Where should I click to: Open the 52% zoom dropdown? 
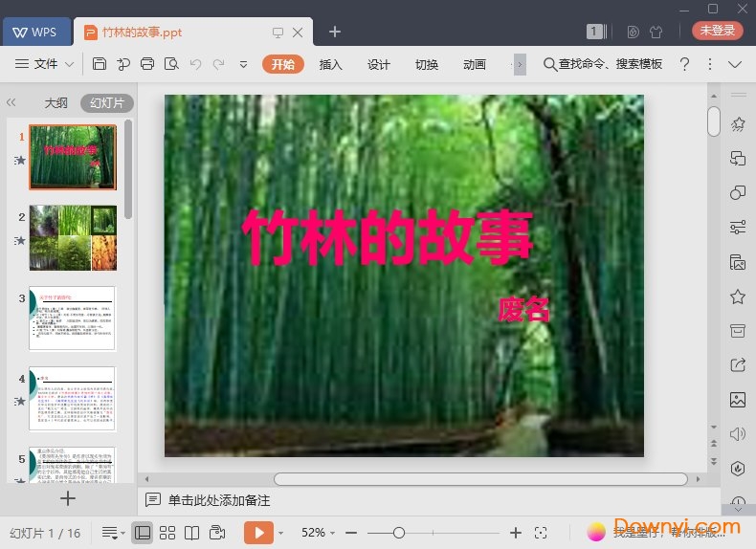(318, 533)
